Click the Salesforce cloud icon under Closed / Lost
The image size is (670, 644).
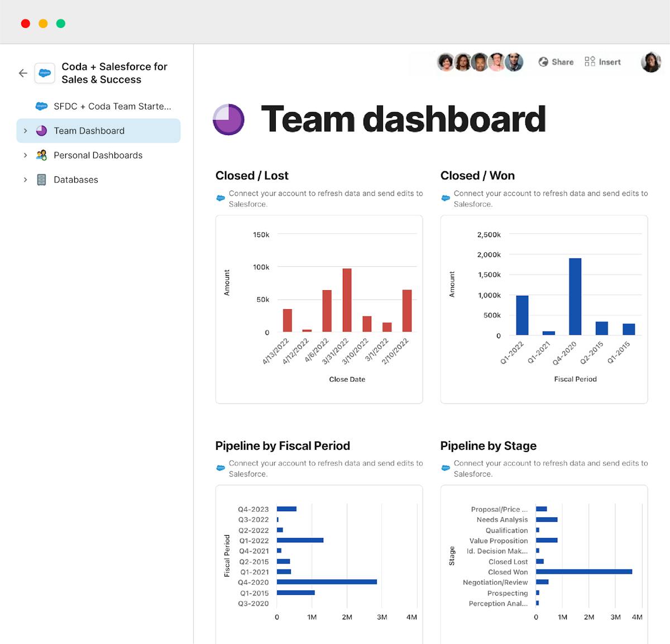point(221,198)
